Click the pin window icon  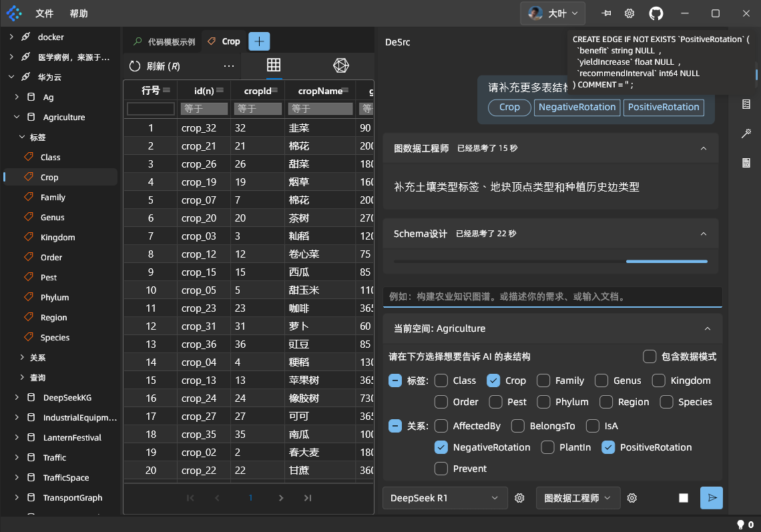tap(606, 13)
